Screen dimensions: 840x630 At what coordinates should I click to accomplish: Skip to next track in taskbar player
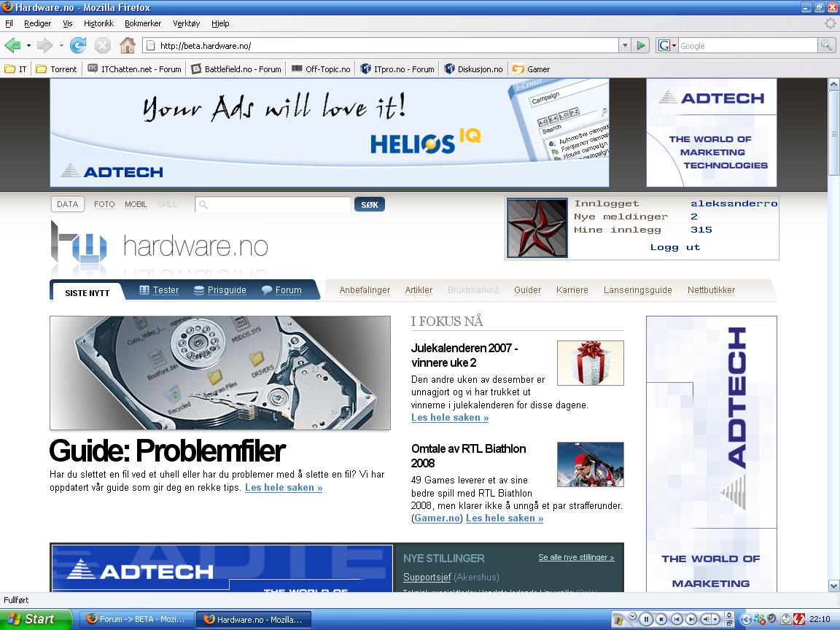[691, 619]
